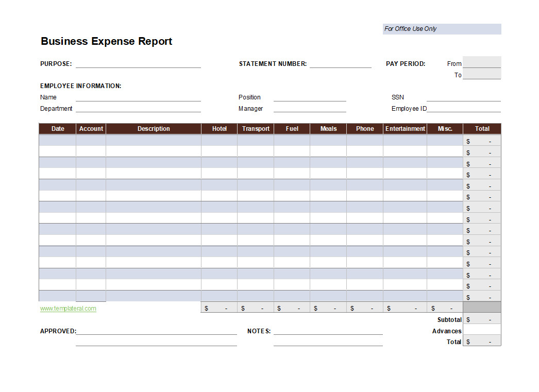The height and width of the screenshot is (392, 539).
Task: Click the For Office Use Only box
Action: 442,29
